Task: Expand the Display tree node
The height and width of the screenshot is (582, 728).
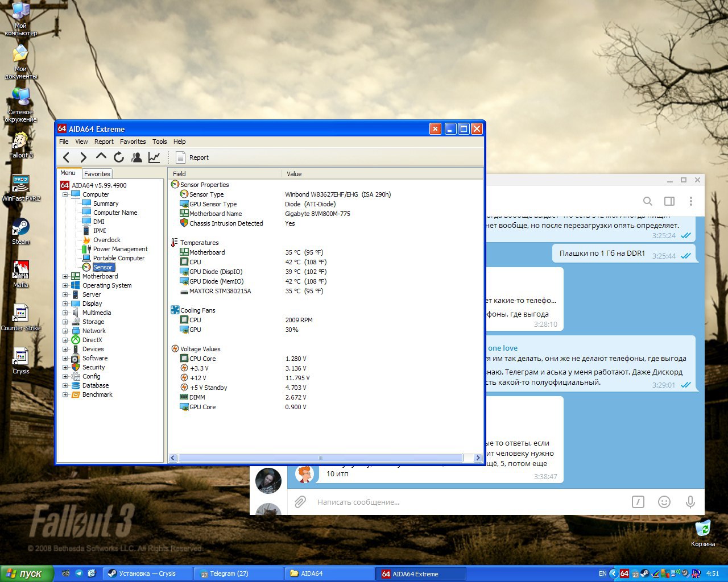Action: click(65, 304)
